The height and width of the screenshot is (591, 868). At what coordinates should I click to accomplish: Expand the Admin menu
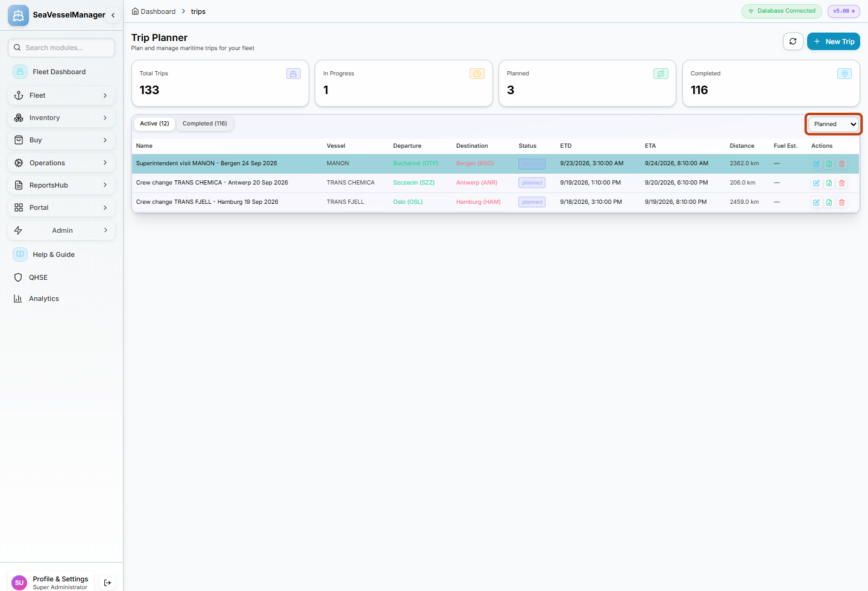[x=61, y=230]
